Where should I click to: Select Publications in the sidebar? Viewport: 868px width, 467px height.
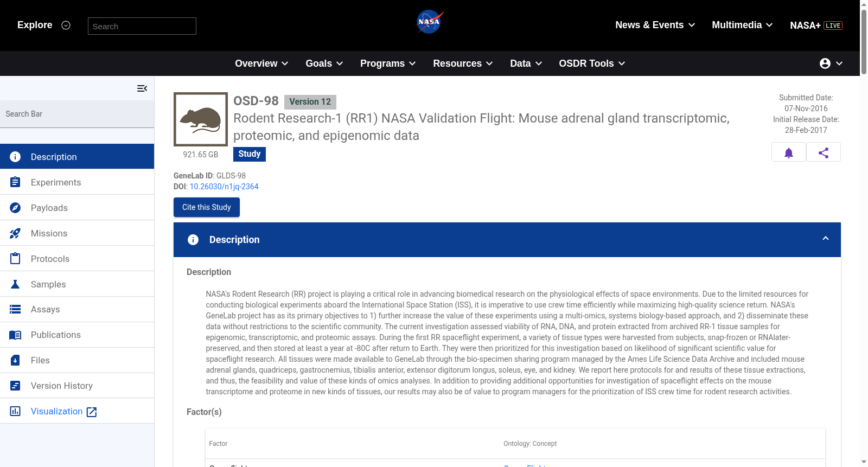pyautogui.click(x=77, y=335)
